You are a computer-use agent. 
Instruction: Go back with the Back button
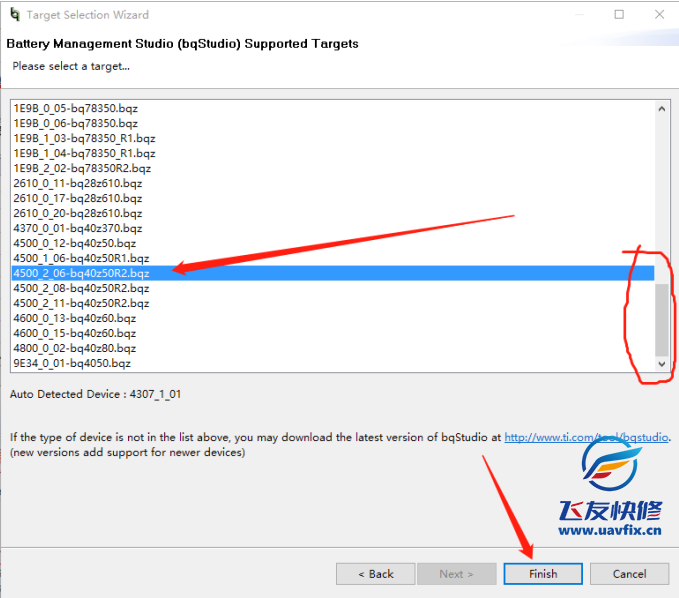(x=375, y=574)
